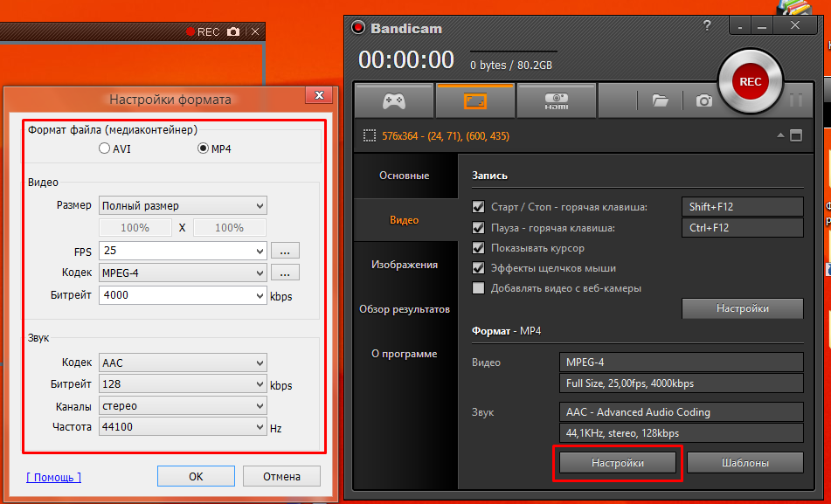Open video Битрейт dropdown showing 4000
This screenshot has width=831, height=504.
[183, 295]
